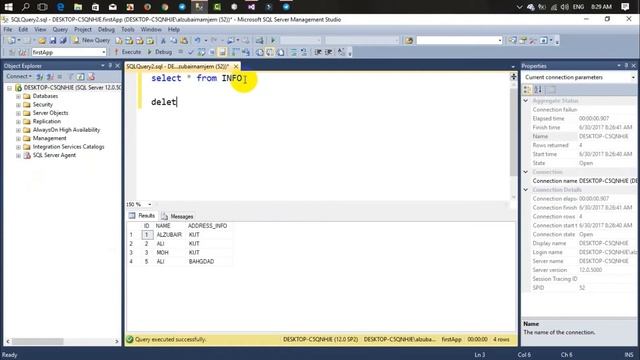Click the Object Explorer Refresh icon
Image resolution: width=640 pixels, height=360 pixels.
tap(81, 77)
